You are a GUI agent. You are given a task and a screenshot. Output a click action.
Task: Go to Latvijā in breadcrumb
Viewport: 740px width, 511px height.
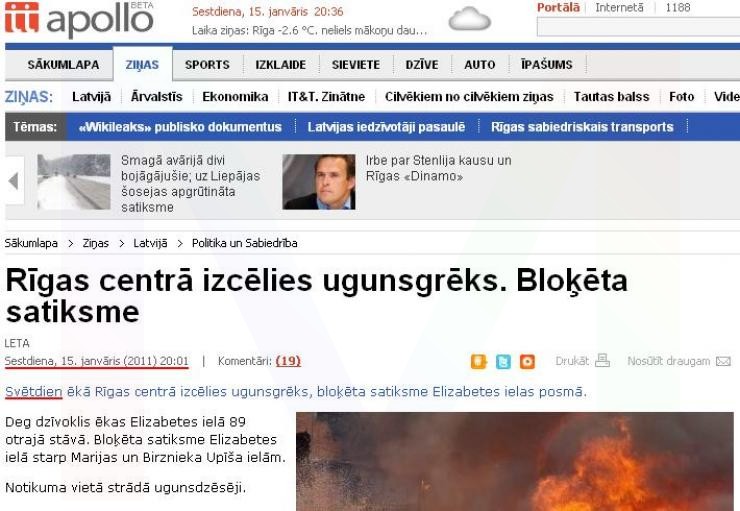(150, 243)
